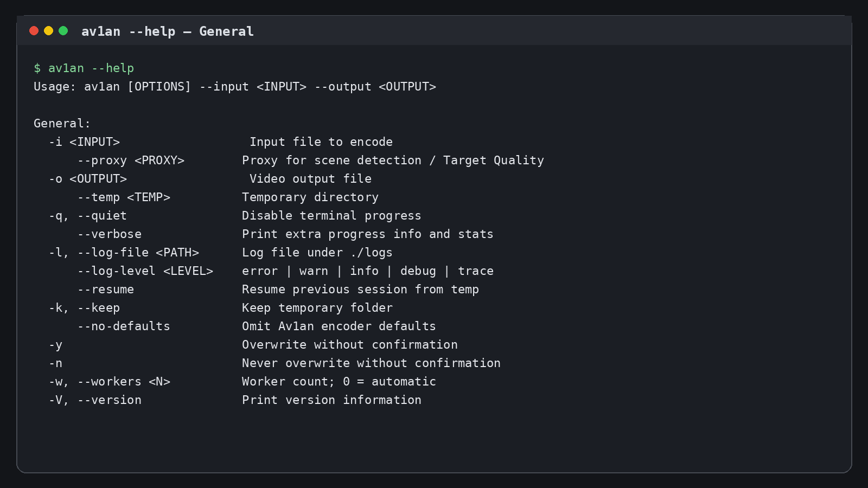Screen dimensions: 868x488
Task: Click the '-i <INPUT>' option
Action: point(84,142)
